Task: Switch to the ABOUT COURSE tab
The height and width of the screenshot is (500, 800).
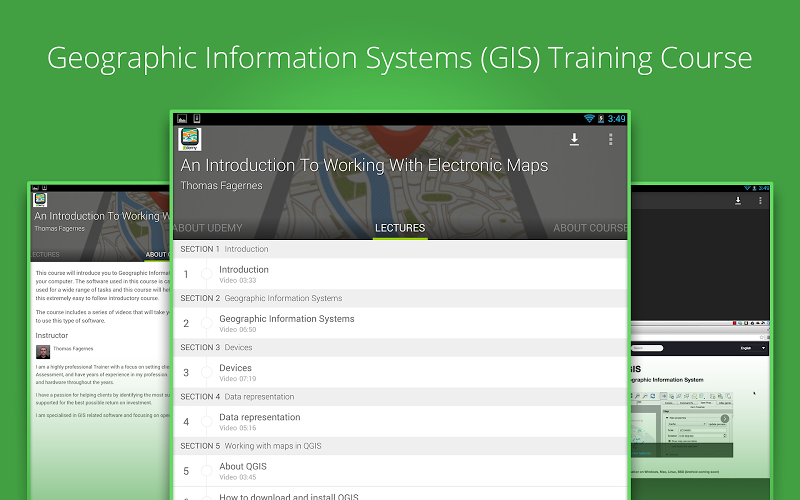Action: coord(590,228)
